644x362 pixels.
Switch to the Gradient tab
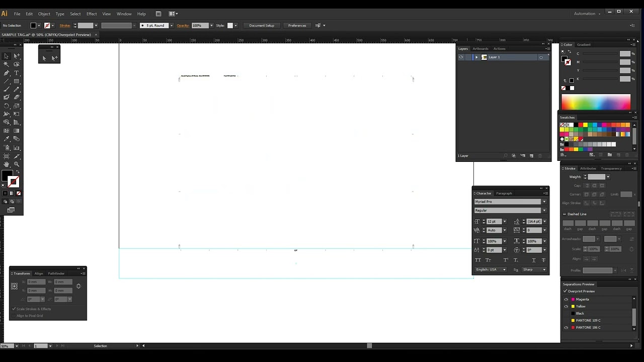click(x=584, y=45)
